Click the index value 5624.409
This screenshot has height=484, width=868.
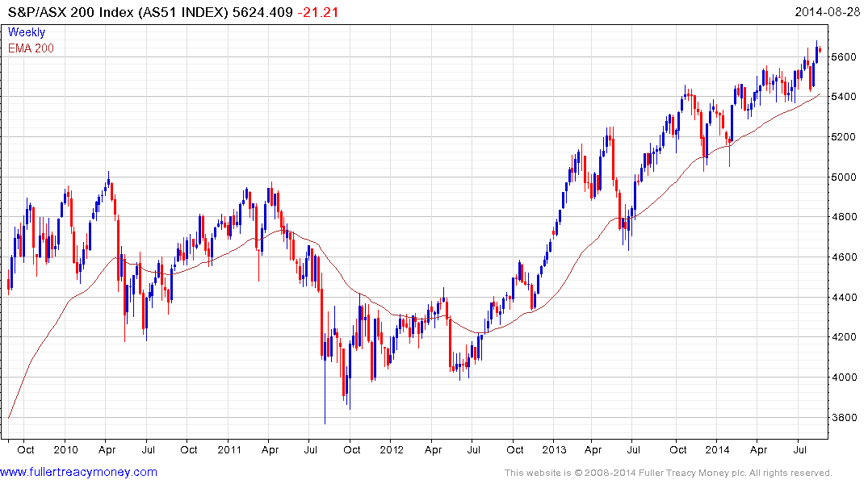point(262,12)
